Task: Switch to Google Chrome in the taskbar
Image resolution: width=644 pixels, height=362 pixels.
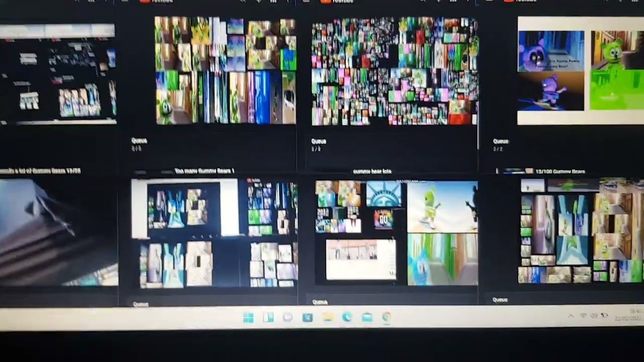Action: [386, 317]
